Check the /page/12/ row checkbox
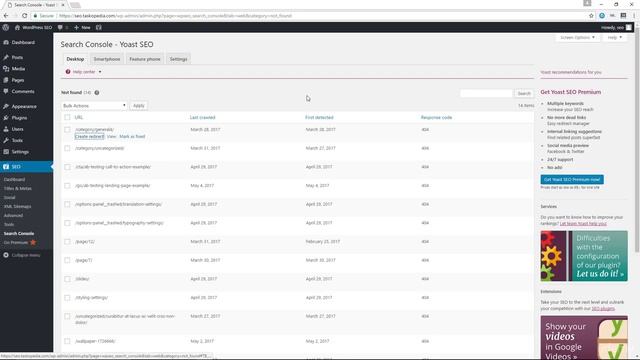Viewport: 640px width, 360px height. (67, 242)
